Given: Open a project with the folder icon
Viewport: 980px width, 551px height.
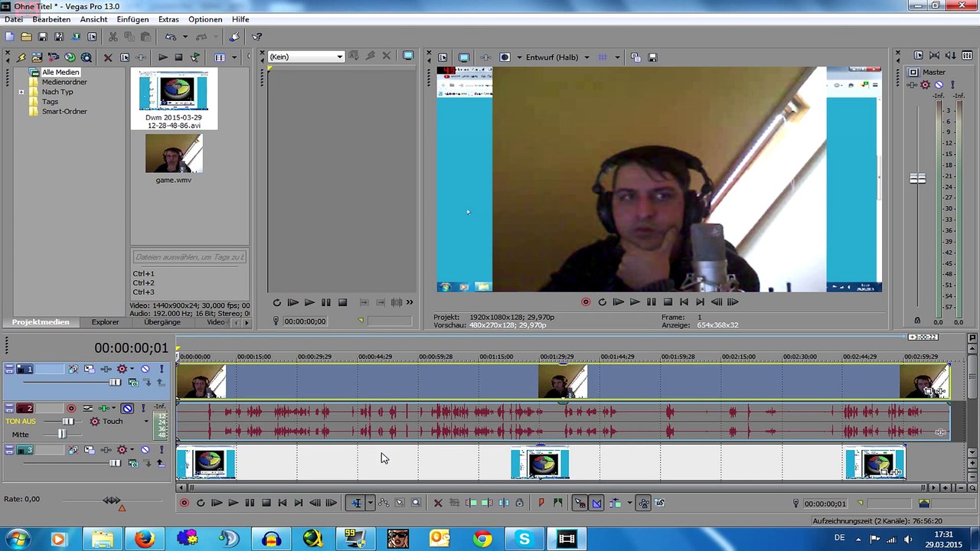Looking at the screenshot, I should 26,37.
